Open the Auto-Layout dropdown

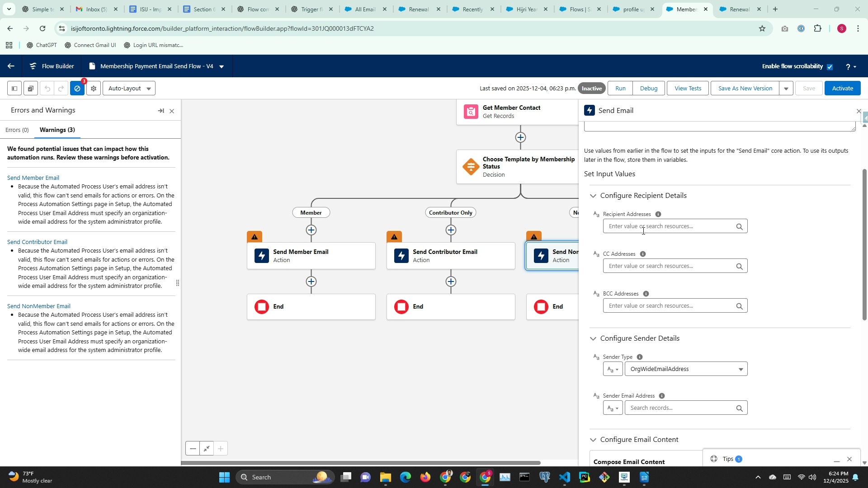[x=129, y=89]
